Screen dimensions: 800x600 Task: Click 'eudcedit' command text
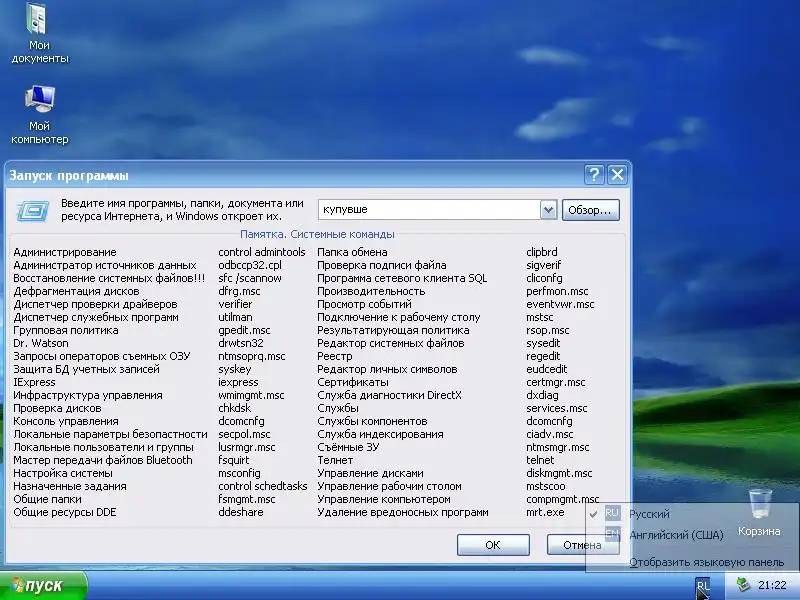point(546,369)
